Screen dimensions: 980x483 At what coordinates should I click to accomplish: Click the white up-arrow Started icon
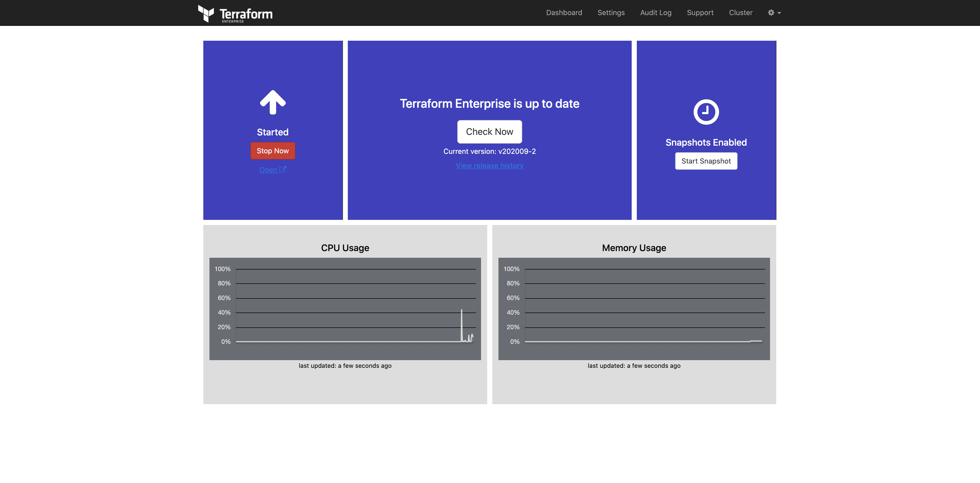272,102
